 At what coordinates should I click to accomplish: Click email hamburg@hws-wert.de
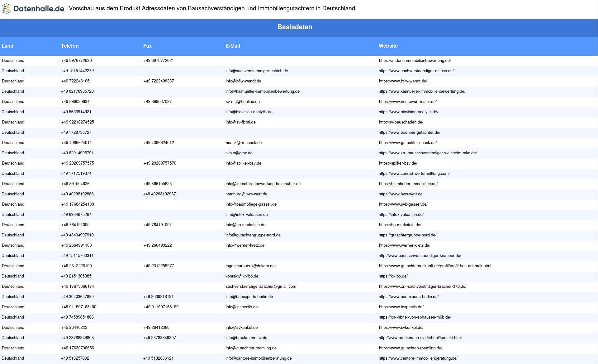click(x=246, y=194)
